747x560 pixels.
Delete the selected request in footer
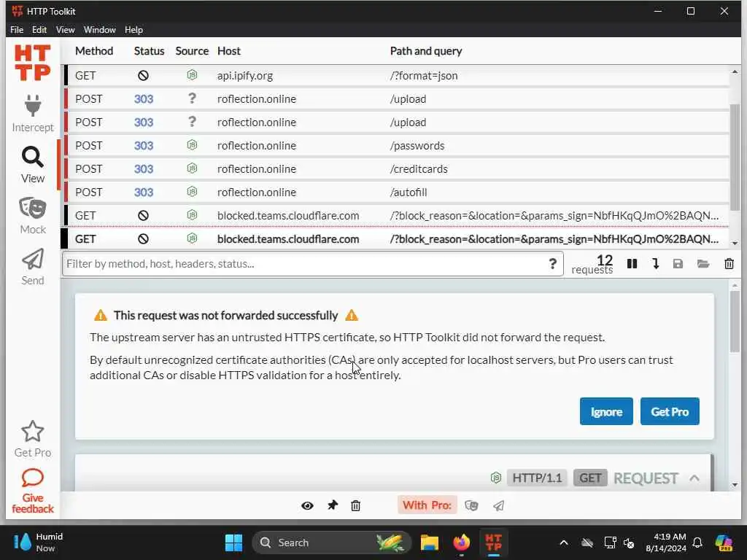[x=355, y=506]
